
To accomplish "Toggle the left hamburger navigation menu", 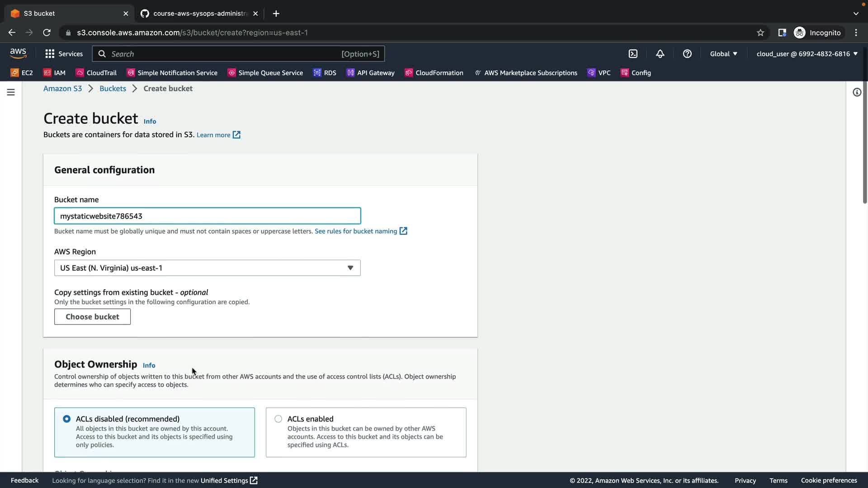I will tap(11, 92).
